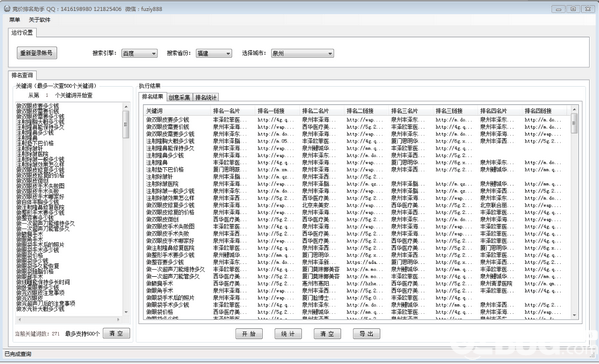
Task: Sort by the 排名二链接 column header
Action: [367, 111]
